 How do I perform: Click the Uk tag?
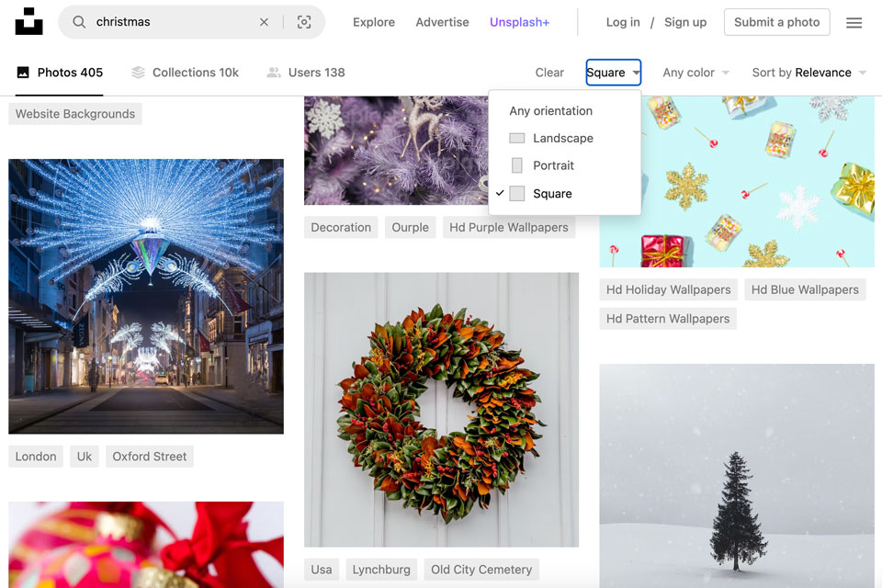point(85,457)
